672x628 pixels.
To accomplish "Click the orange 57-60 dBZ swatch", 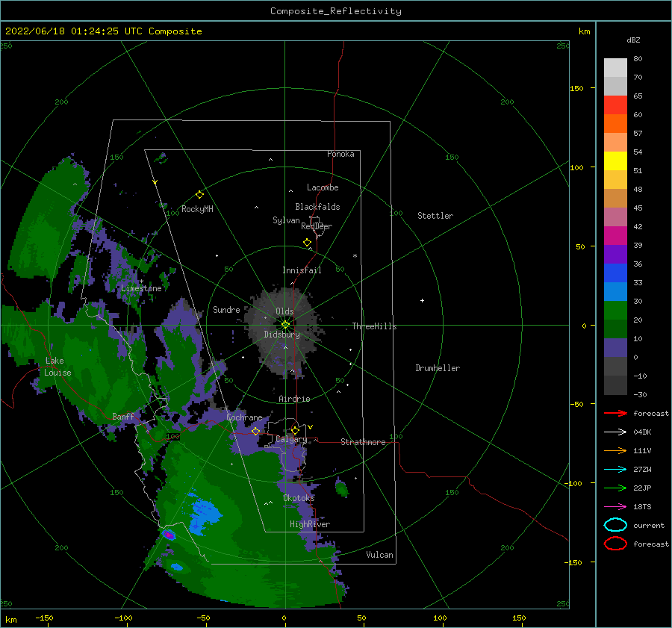I will (x=615, y=123).
